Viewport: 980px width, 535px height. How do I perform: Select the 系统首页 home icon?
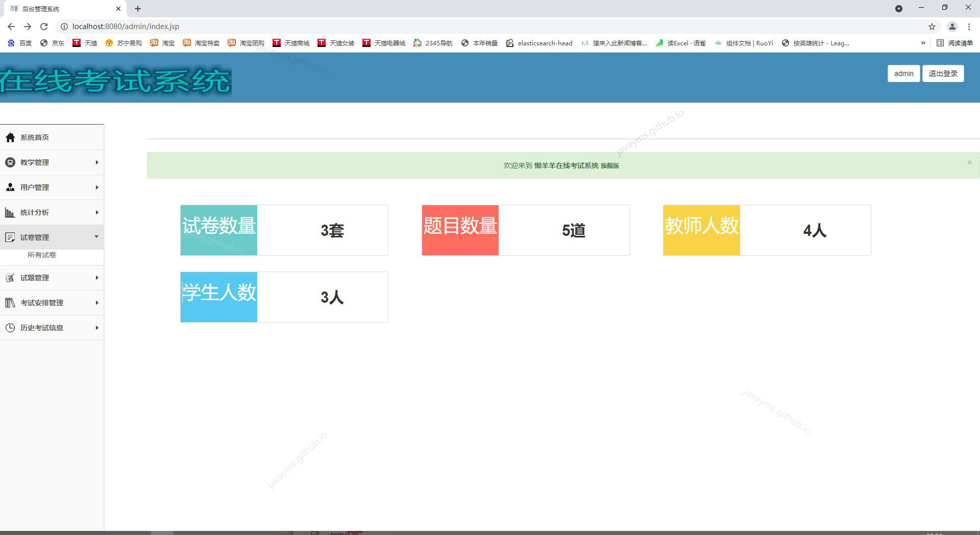pyautogui.click(x=10, y=137)
